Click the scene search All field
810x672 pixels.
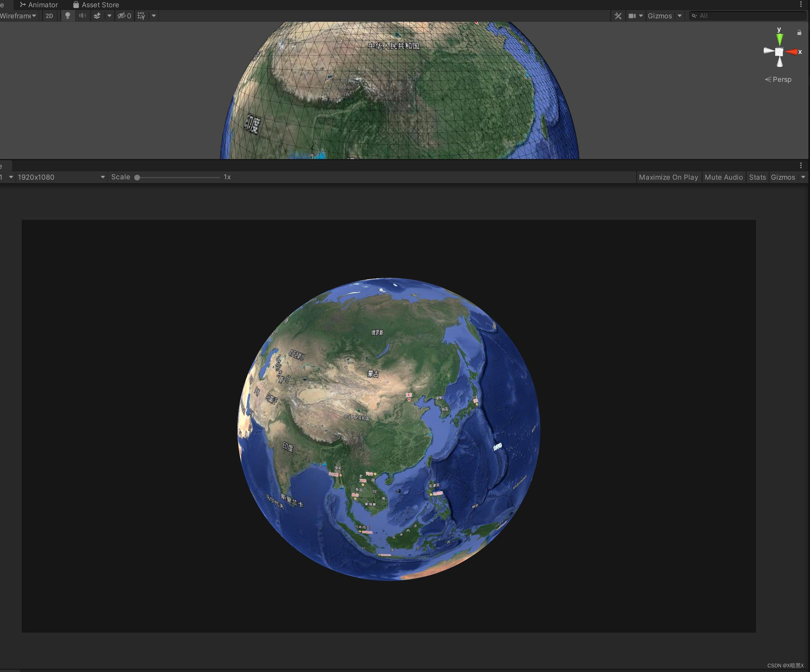747,16
